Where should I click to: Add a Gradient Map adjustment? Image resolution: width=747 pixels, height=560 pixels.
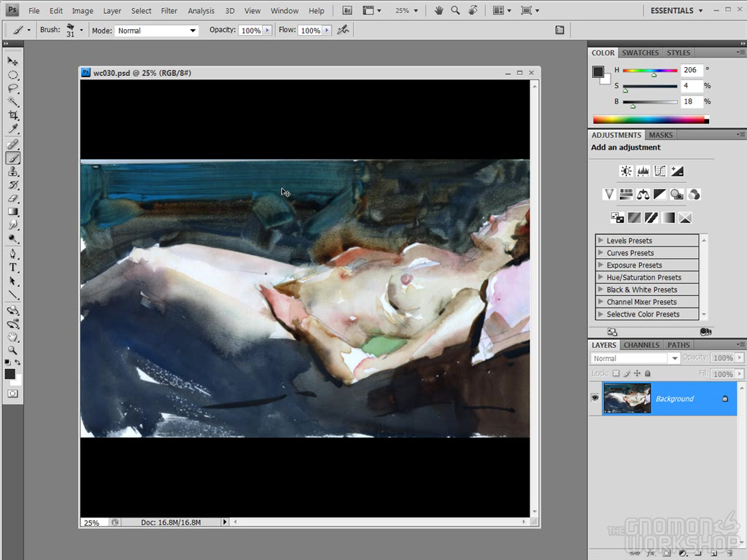(x=668, y=217)
